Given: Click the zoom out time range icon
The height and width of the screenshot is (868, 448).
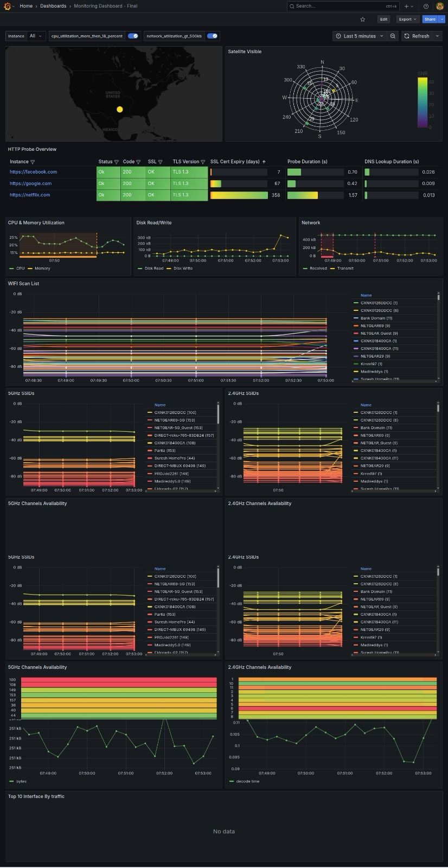Looking at the screenshot, I should point(393,36).
